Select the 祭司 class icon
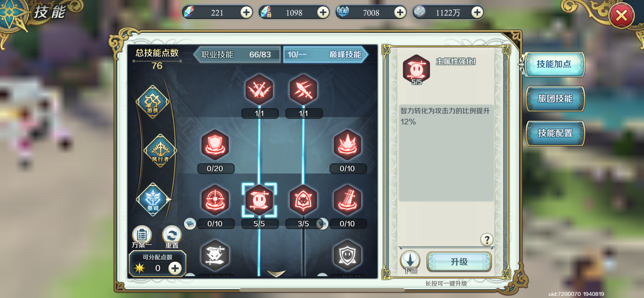Viewport: 644px width, 298px height. click(x=153, y=199)
